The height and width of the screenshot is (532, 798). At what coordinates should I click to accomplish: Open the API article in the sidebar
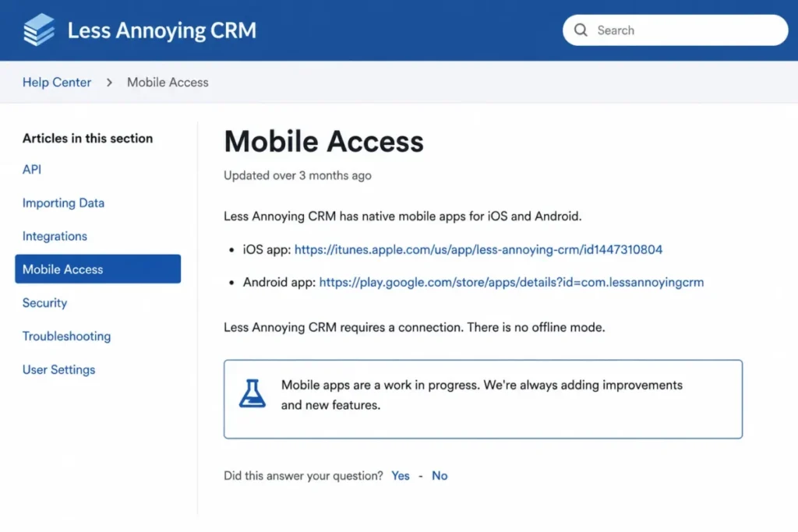pos(31,169)
